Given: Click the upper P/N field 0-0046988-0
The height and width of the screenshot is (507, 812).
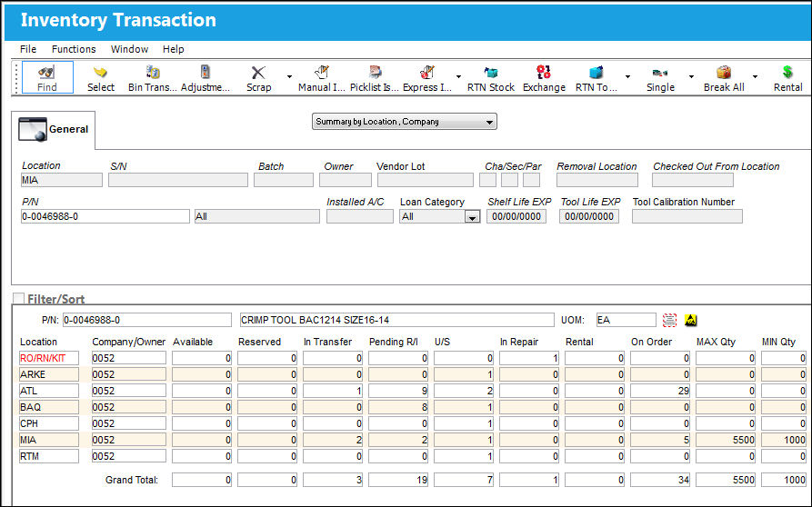Looking at the screenshot, I should pyautogui.click(x=105, y=216).
